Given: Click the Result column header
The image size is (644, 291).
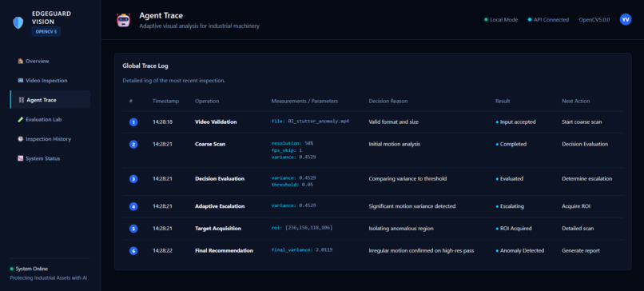Looking at the screenshot, I should tap(503, 101).
